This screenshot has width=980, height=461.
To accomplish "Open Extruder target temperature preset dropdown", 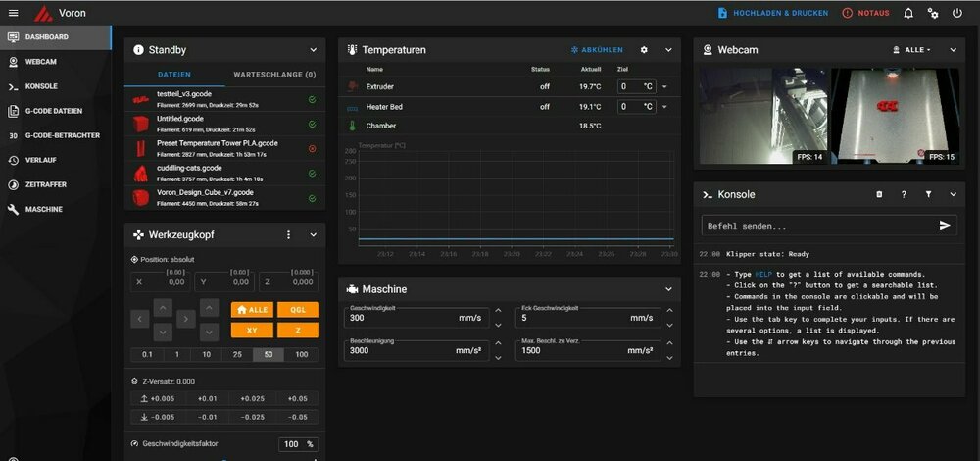I will click(x=664, y=87).
